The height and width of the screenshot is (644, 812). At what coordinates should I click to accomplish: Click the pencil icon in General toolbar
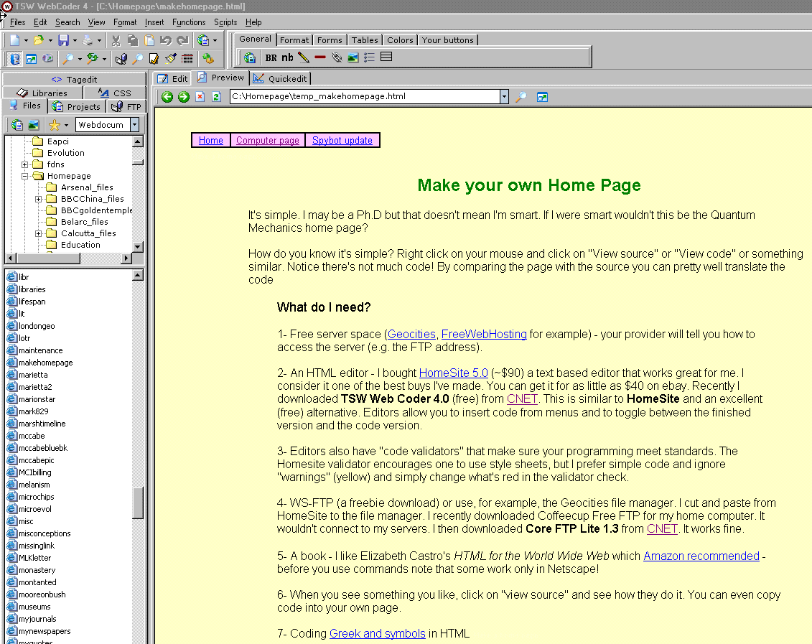coord(304,57)
